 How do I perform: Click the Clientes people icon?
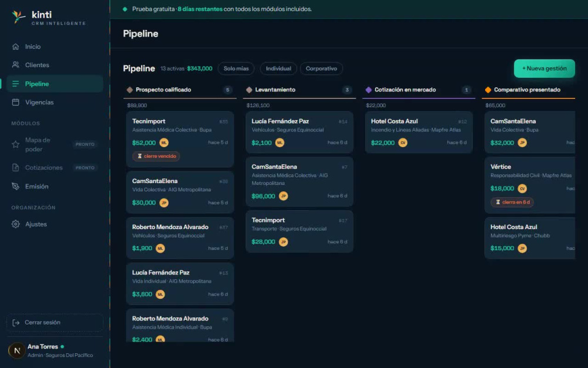(15, 65)
